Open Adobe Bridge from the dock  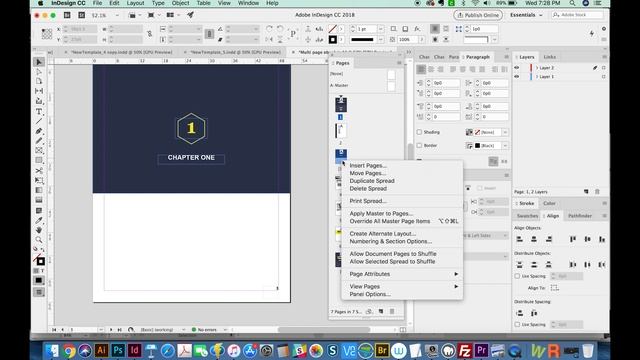click(382, 350)
